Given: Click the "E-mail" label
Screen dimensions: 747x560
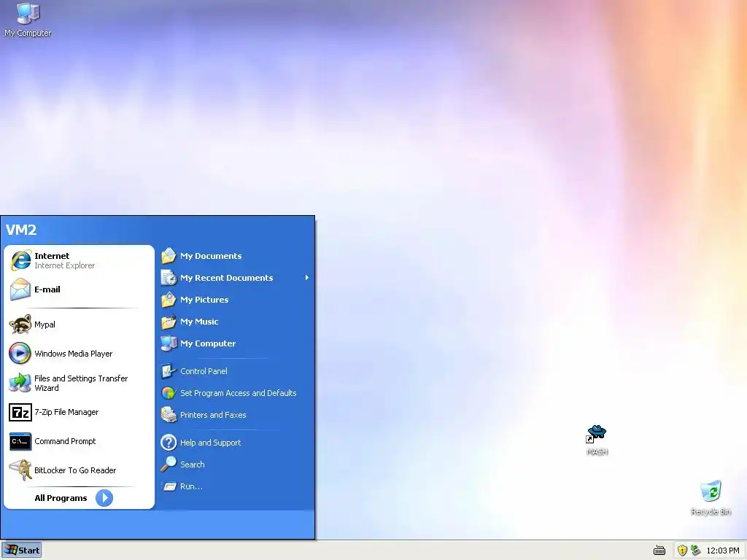Looking at the screenshot, I should tap(47, 289).
